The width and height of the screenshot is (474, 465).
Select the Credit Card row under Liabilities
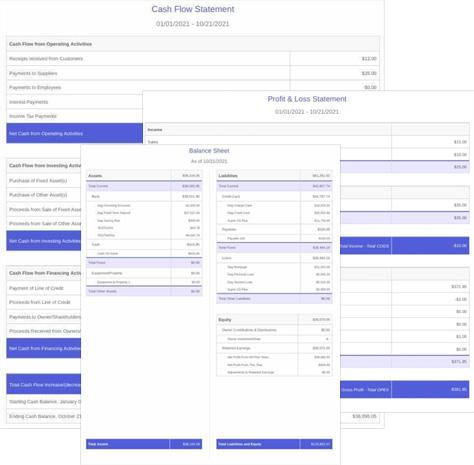[274, 196]
